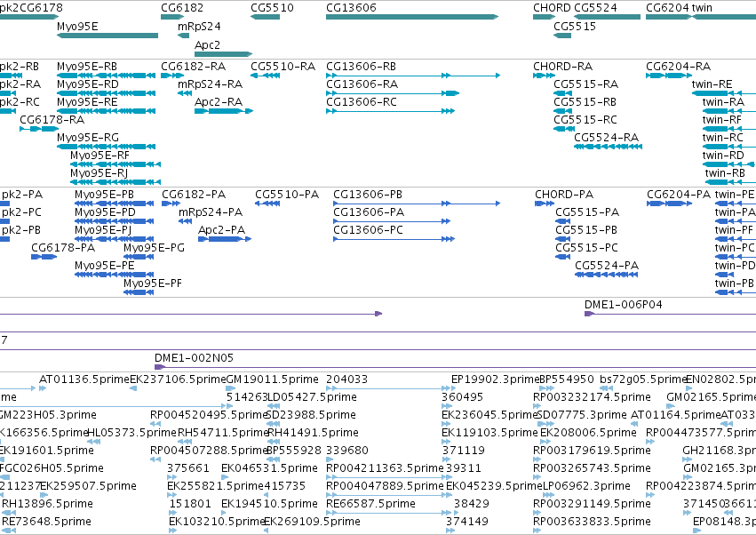Select the CG6182-PA protein label
Image resolution: width=756 pixels, height=535 pixels.
click(x=194, y=195)
